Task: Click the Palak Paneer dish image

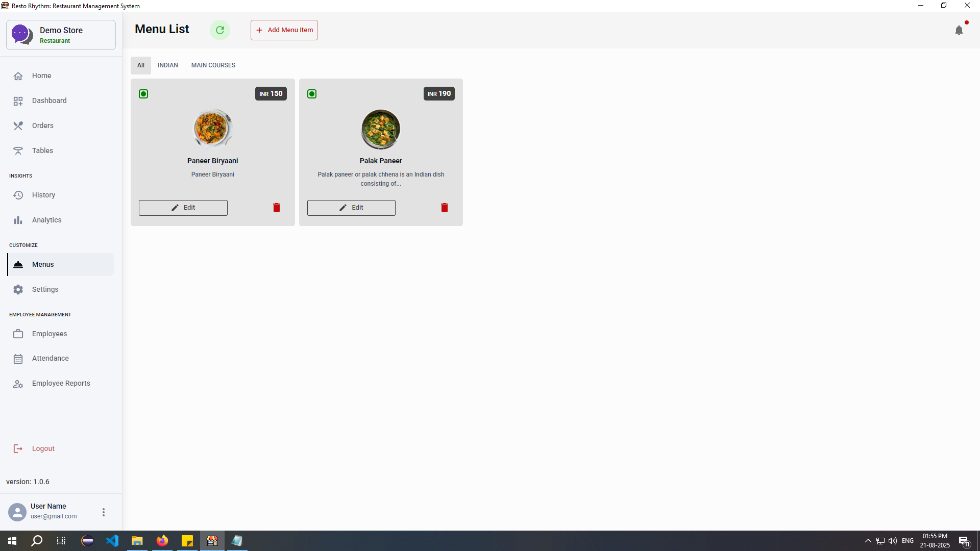Action: pos(381,129)
